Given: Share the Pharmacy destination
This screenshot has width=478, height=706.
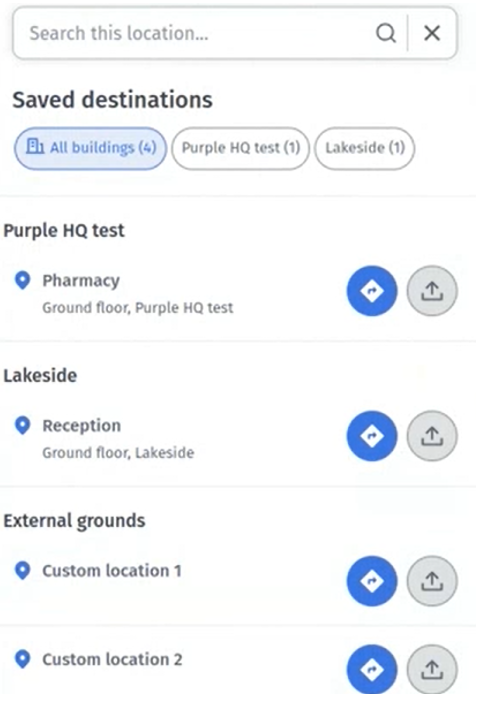Looking at the screenshot, I should click(432, 291).
